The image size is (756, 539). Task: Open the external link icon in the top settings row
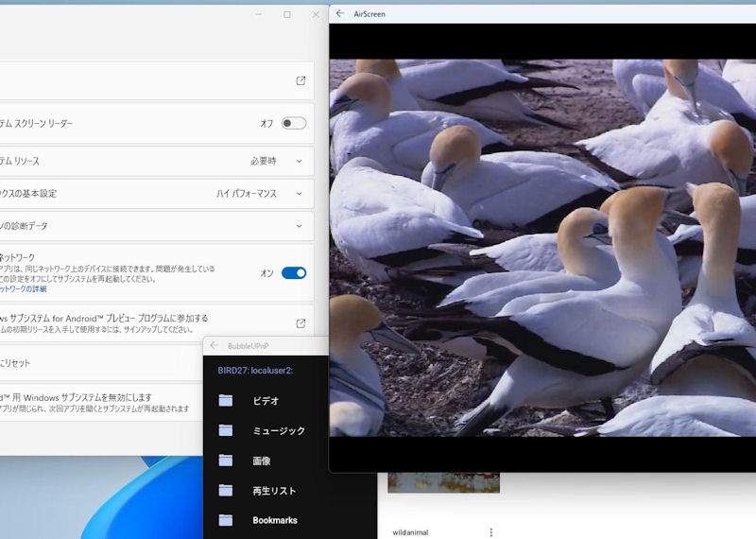point(301,80)
